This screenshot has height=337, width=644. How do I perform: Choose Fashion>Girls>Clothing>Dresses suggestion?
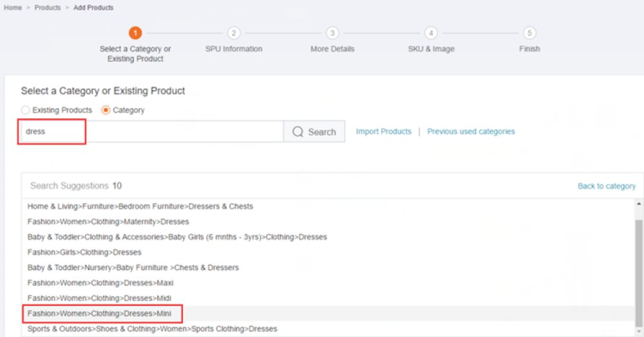[x=84, y=252]
